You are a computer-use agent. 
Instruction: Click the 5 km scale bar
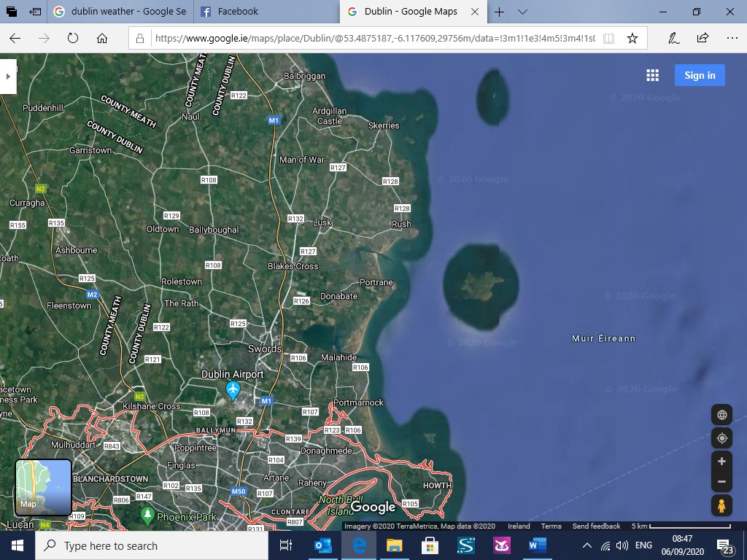[x=681, y=526]
